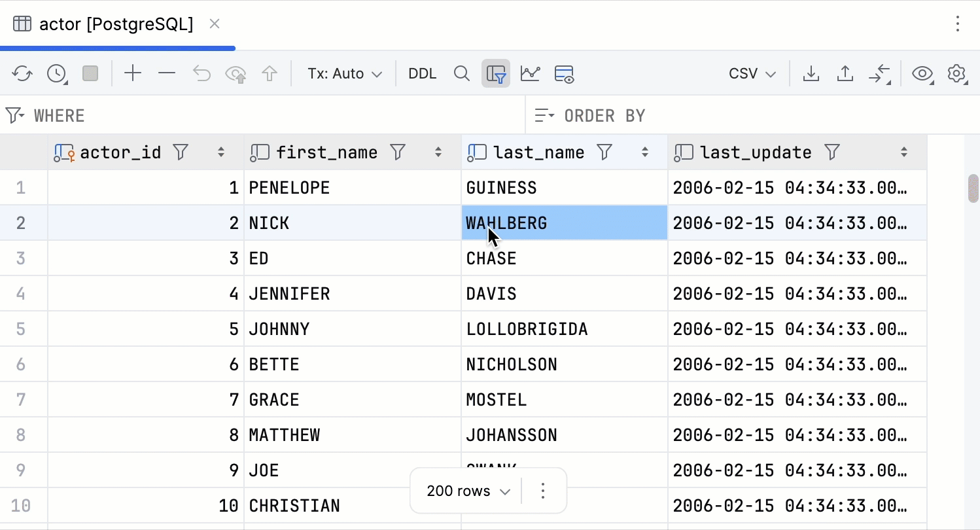The image size is (980, 530).
Task: Open the CSV format dropdown
Action: tap(751, 73)
